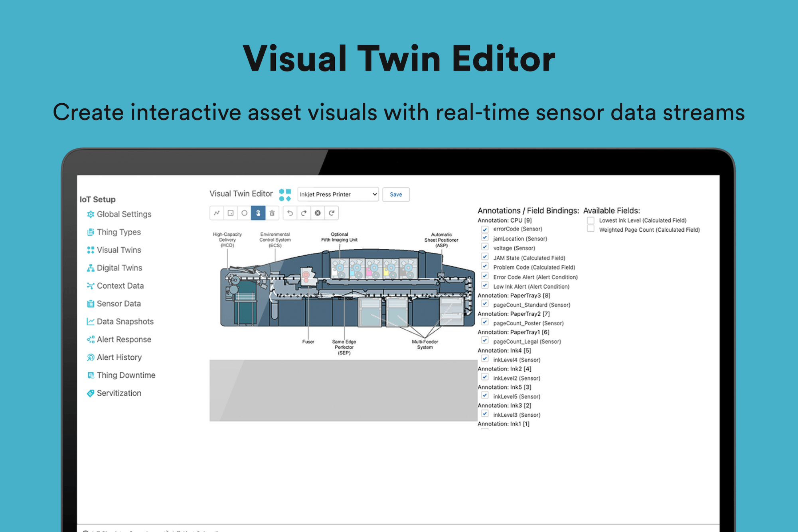
Task: Open Alert History from sidebar
Action: coord(119,357)
